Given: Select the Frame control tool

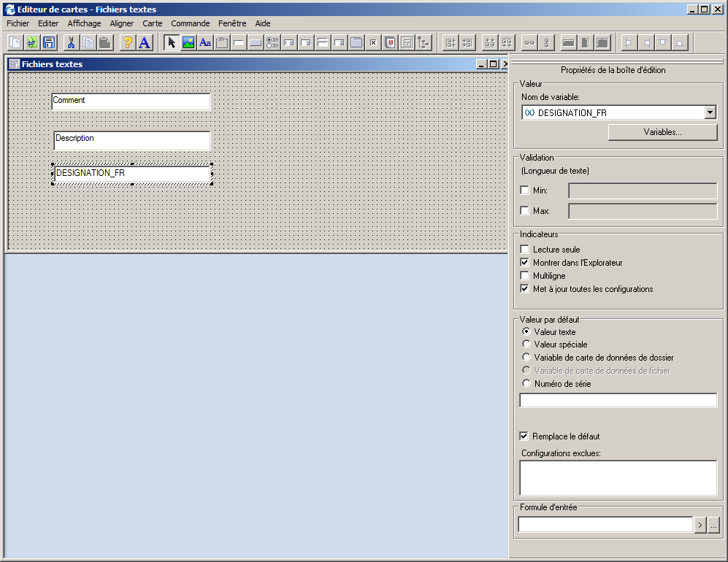Looking at the screenshot, I should pyautogui.click(x=222, y=42).
